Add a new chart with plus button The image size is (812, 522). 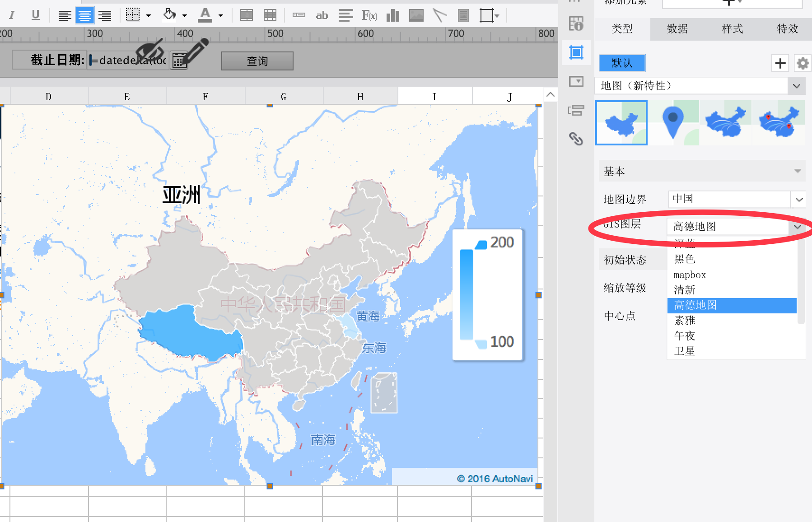click(x=780, y=63)
